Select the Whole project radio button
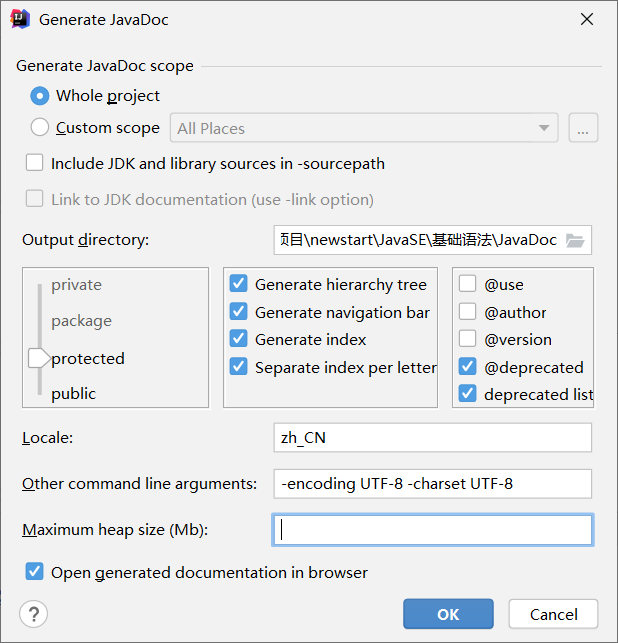This screenshot has height=643, width=618. [x=40, y=96]
